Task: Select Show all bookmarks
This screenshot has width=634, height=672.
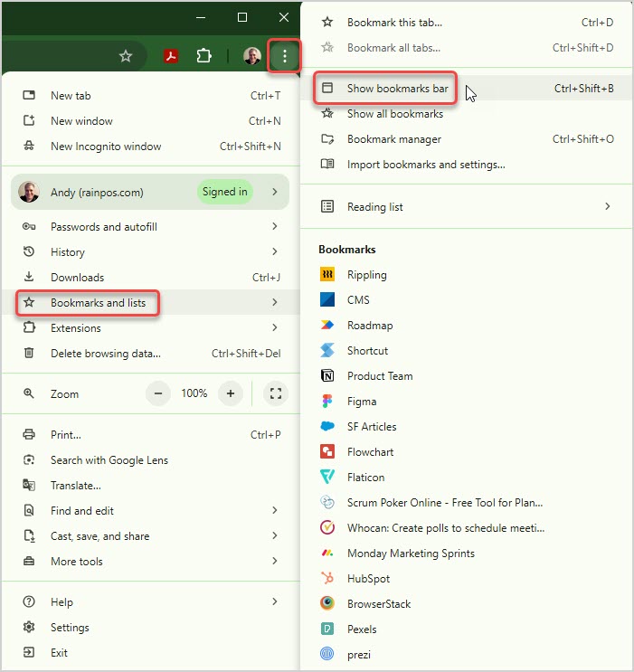Action: click(x=467, y=114)
